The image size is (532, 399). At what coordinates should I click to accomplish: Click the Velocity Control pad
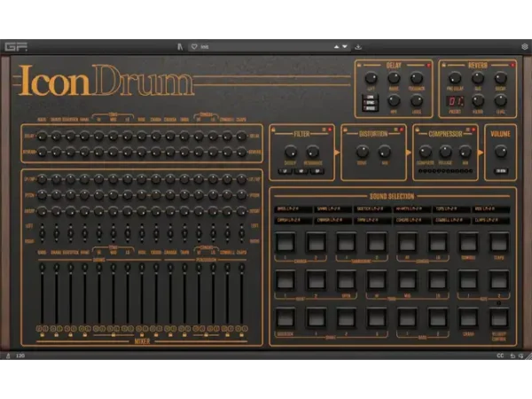click(x=498, y=318)
